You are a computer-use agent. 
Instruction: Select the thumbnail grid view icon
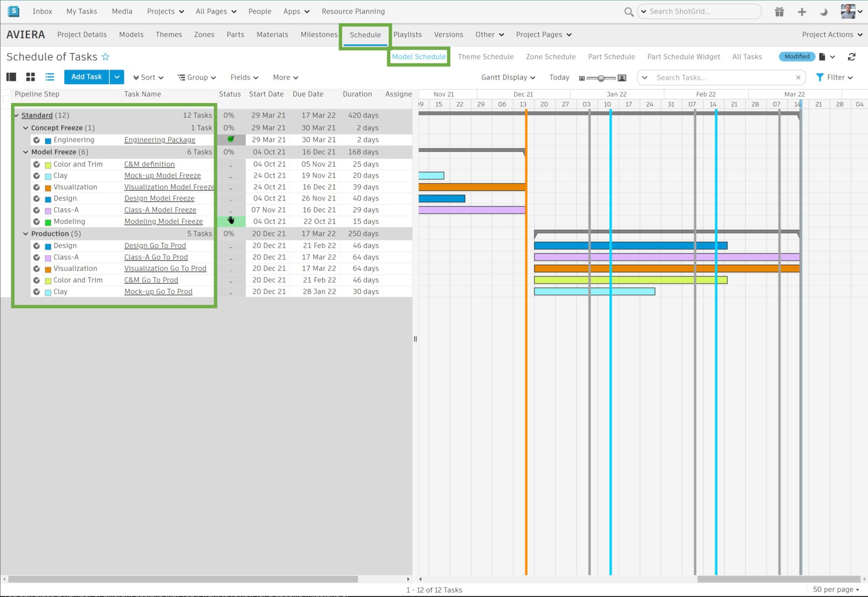[30, 77]
